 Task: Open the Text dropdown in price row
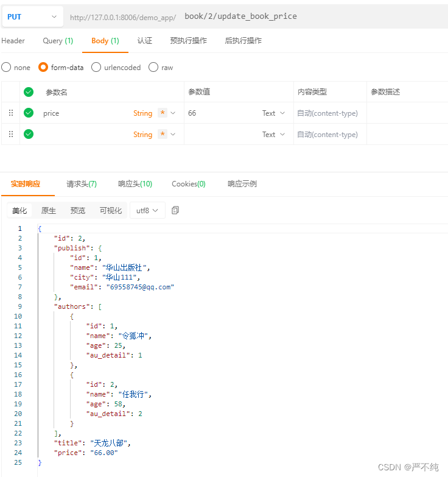pos(273,113)
